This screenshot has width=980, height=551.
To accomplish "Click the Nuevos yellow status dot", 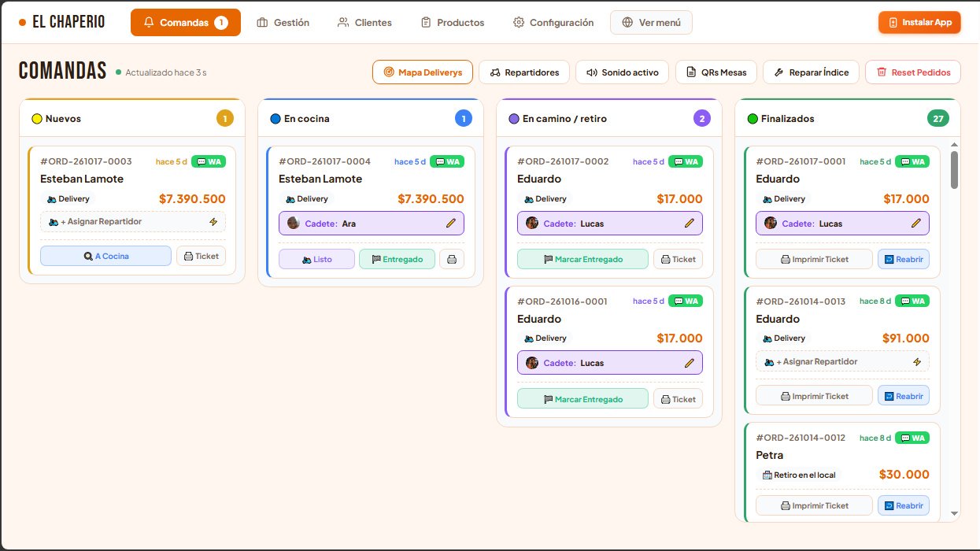I will (36, 119).
